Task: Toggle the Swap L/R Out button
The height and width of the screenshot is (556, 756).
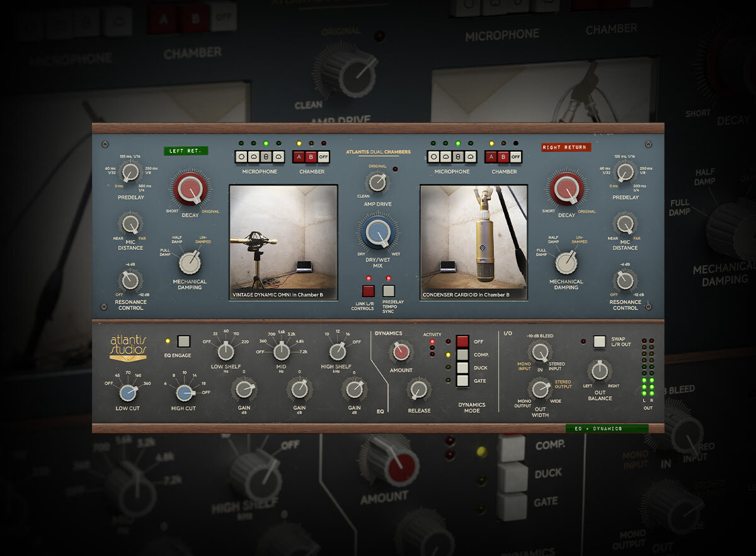Action: coord(599,341)
